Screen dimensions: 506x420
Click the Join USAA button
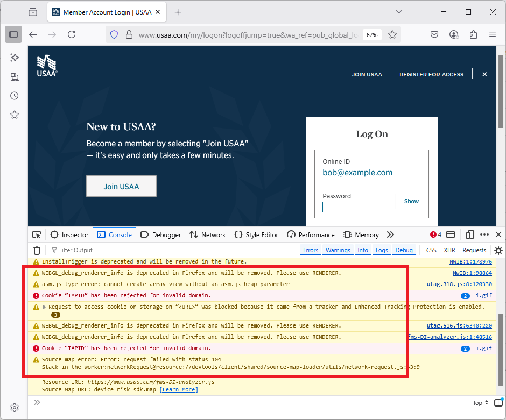[x=121, y=186]
